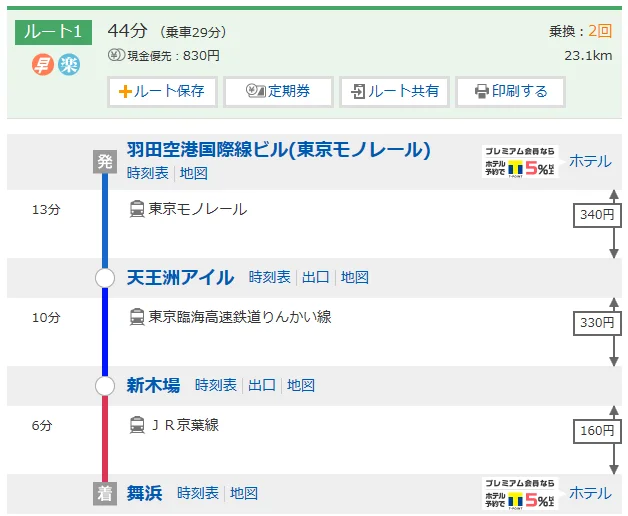Click the 着 arrival marker
Image resolution: width=628 pixels, height=516 pixels.
click(x=105, y=494)
